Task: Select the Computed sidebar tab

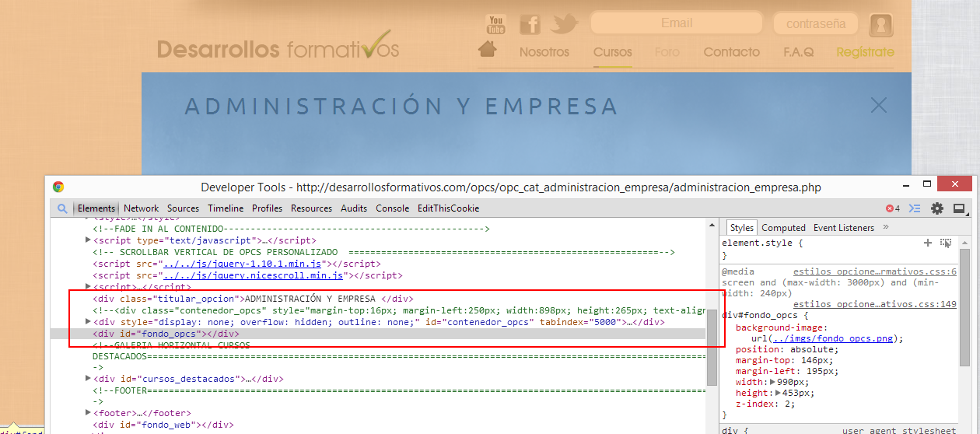Action: tap(783, 227)
